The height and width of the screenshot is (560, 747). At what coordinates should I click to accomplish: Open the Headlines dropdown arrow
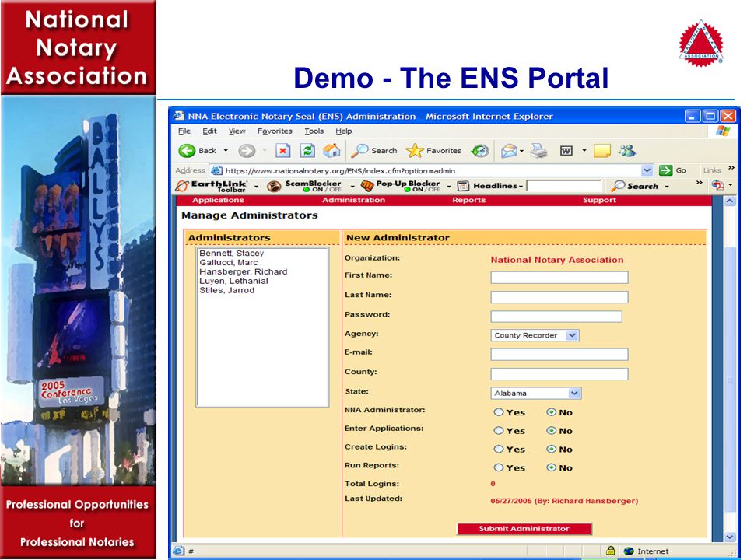pyautogui.click(x=521, y=187)
